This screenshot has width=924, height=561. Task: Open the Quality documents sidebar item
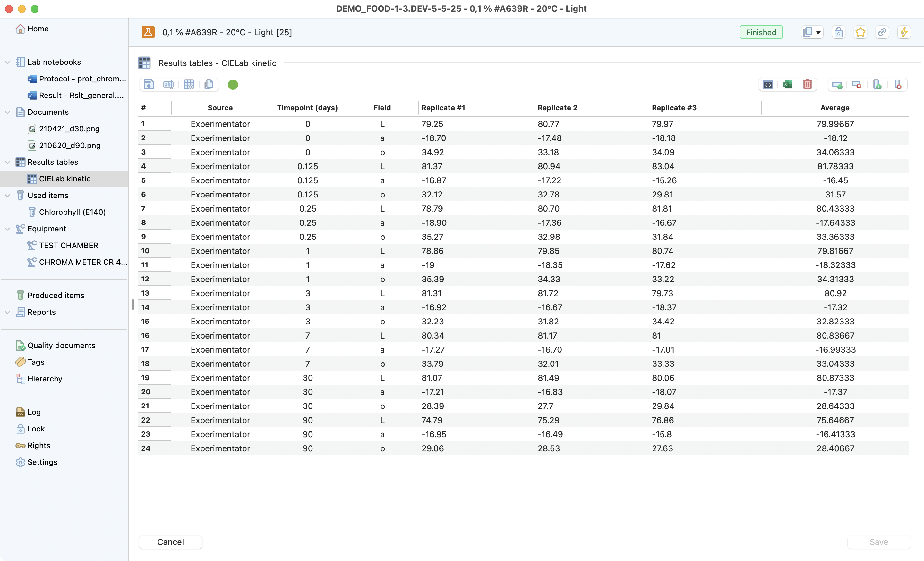tap(61, 345)
